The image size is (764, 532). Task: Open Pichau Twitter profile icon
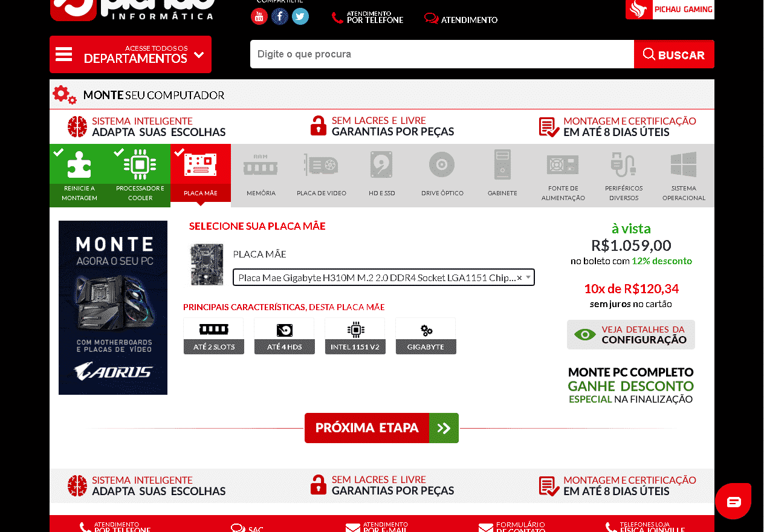pyautogui.click(x=300, y=16)
